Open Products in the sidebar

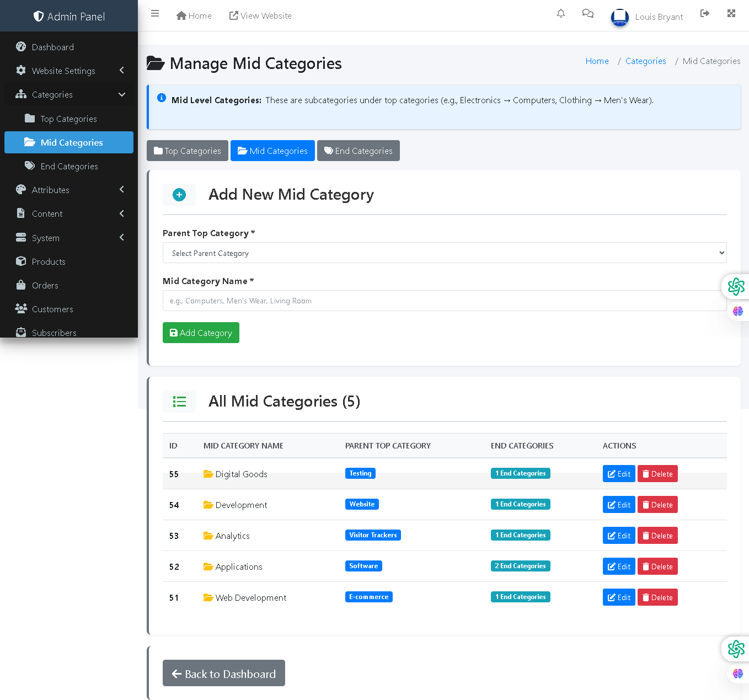pyautogui.click(x=49, y=261)
